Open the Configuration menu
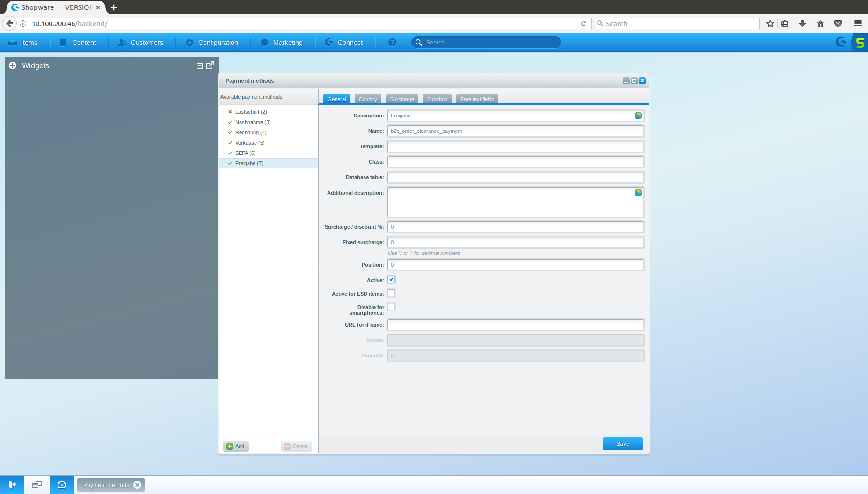This screenshot has width=868, height=494. [x=212, y=43]
